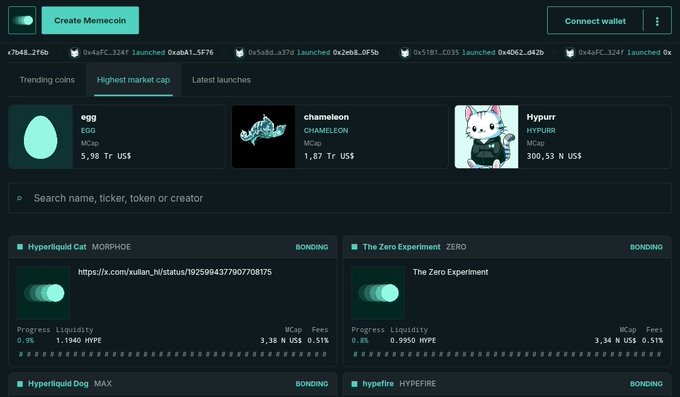Click liquidity value 1.1940 HYPE
Screen dimensions: 680x397
78,341
